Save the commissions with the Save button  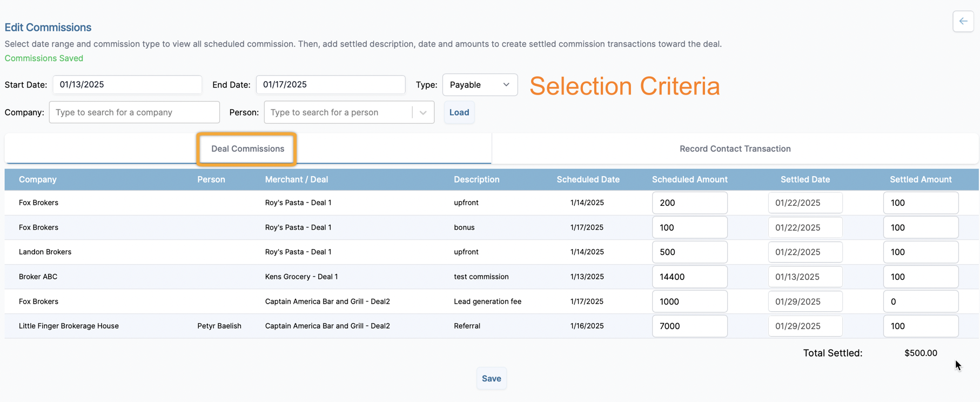click(x=492, y=379)
